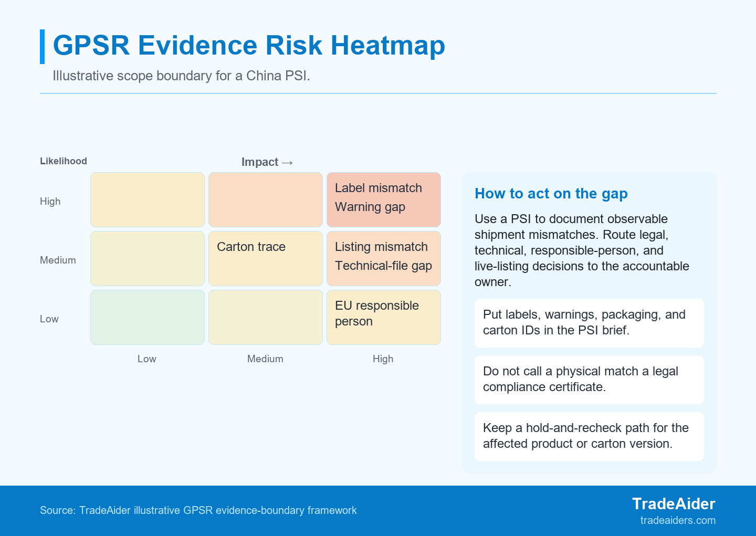Click the 'Low' impact column label
The image size is (756, 536).
pyautogui.click(x=147, y=359)
